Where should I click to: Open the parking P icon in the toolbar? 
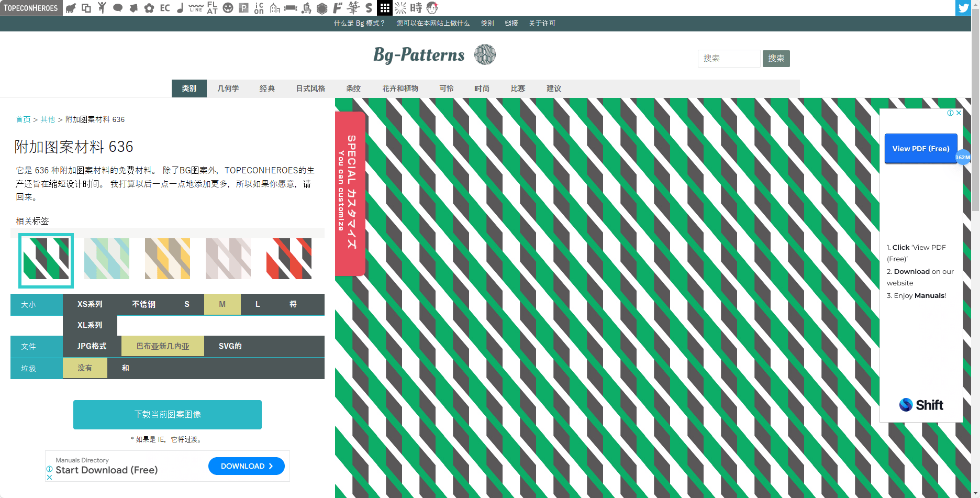coord(242,8)
